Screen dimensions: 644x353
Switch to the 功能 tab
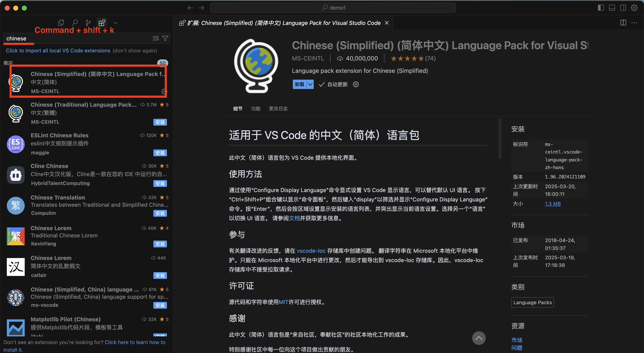pyautogui.click(x=256, y=109)
